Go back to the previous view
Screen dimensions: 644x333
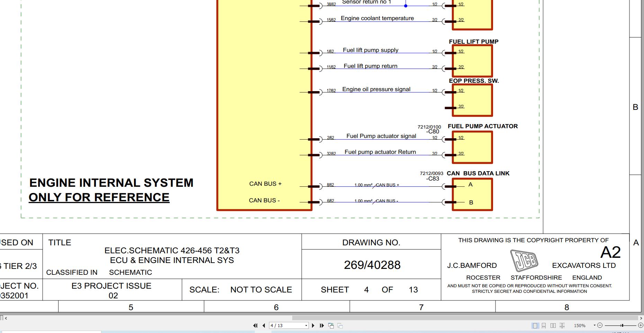point(331,325)
